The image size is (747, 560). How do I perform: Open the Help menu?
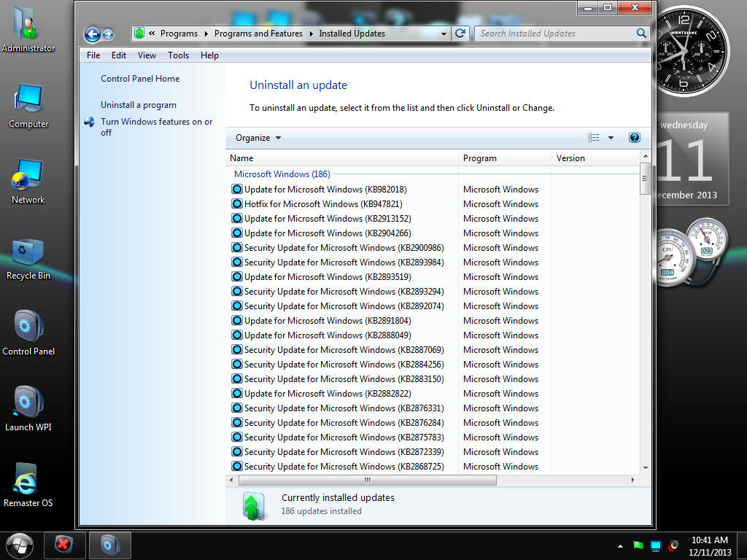pyautogui.click(x=209, y=55)
